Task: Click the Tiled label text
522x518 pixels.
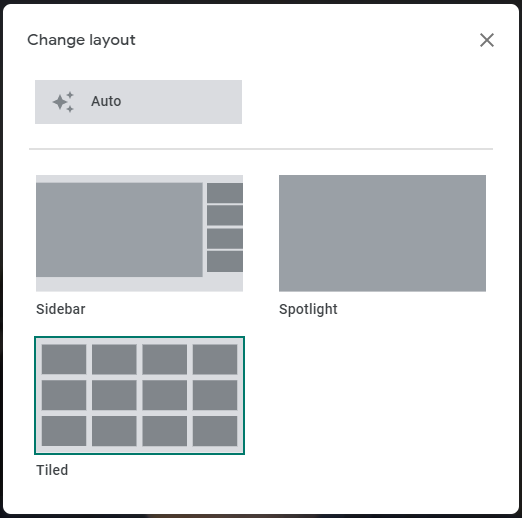Action: tap(52, 470)
